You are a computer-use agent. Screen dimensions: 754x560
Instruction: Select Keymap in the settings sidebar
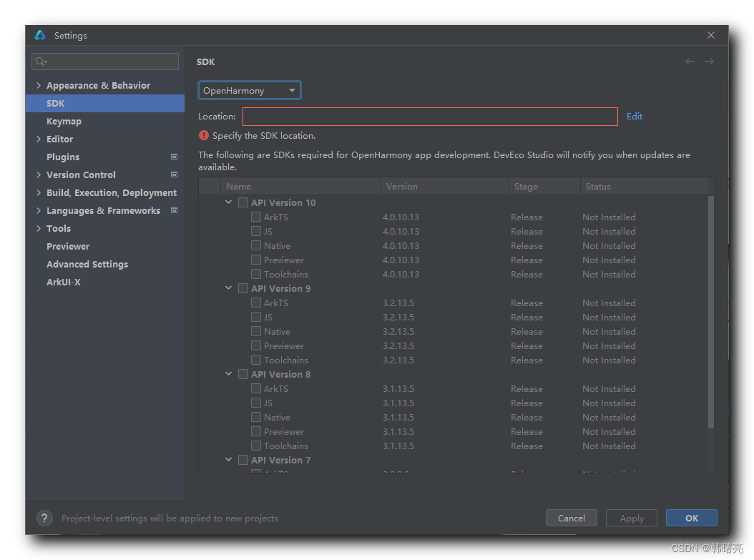pyautogui.click(x=64, y=121)
